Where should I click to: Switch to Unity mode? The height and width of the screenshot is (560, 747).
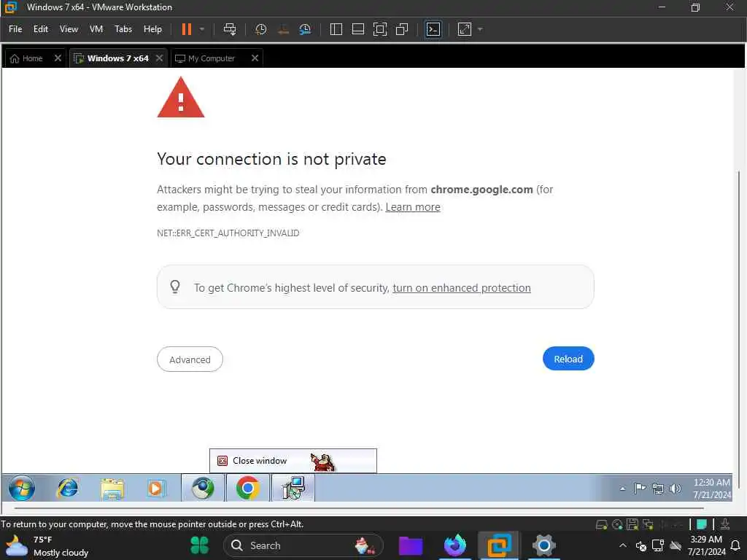pos(402,29)
